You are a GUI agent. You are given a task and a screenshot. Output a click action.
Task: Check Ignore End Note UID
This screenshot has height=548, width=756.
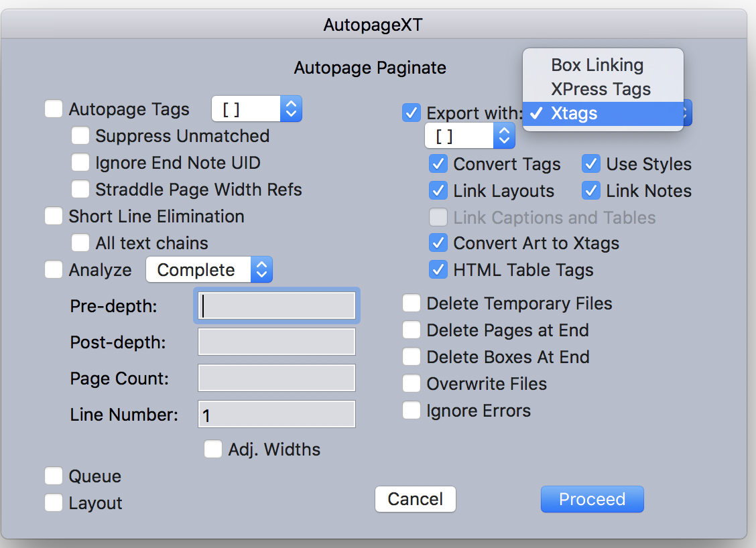(80, 163)
